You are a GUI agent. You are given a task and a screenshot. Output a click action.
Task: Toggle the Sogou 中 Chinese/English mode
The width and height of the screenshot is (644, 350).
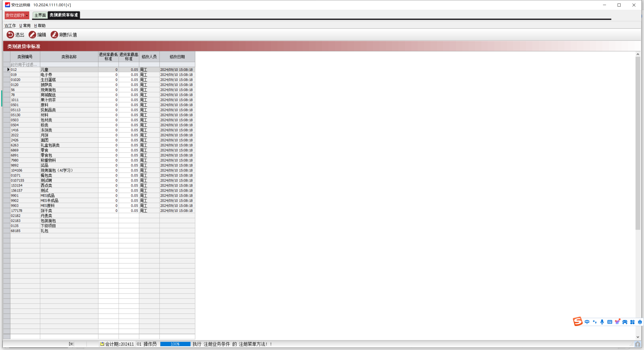(587, 322)
